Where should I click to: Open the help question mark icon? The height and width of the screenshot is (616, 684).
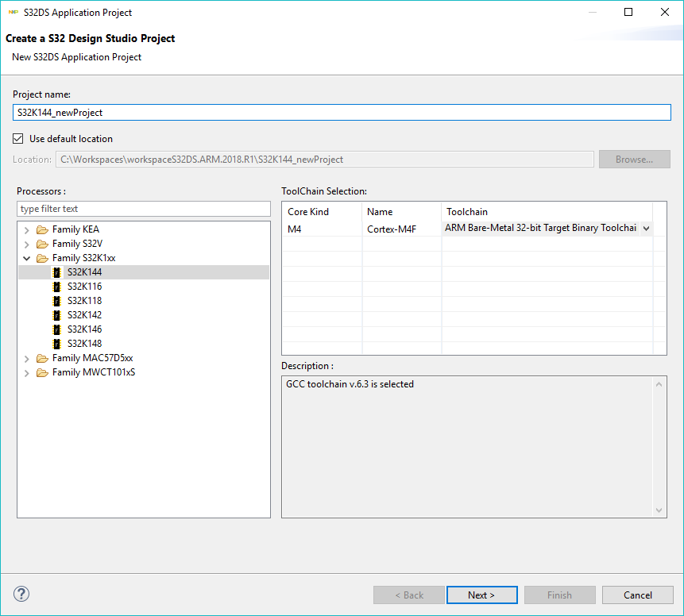pyautogui.click(x=21, y=594)
